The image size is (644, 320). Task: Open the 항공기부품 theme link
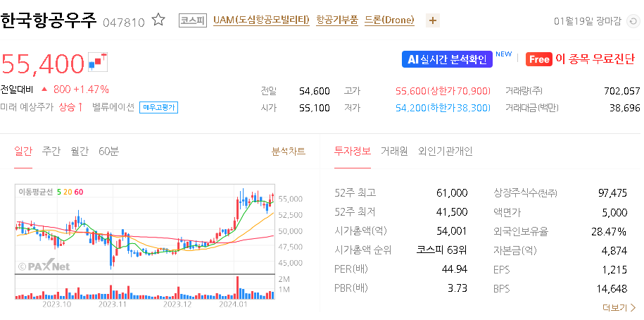click(x=337, y=20)
